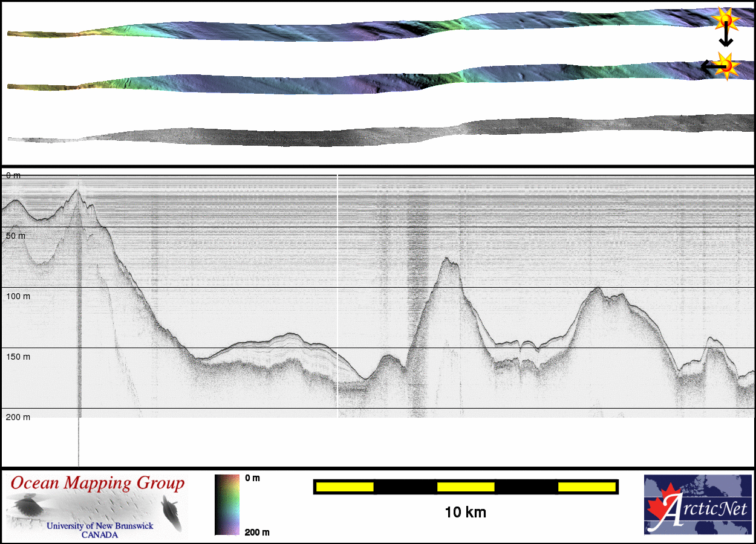Click the Ocean Mapping Group title text
The height and width of the screenshot is (544, 756).
coord(97,484)
